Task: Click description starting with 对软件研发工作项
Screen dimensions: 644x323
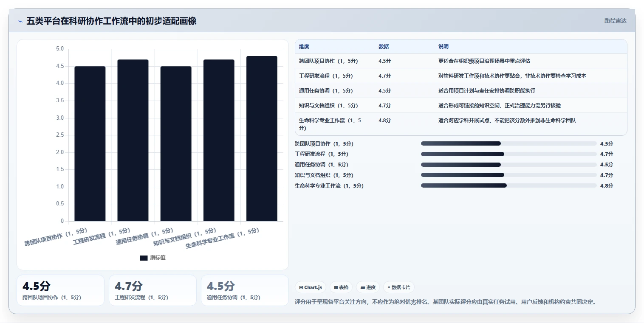Action: [512, 76]
